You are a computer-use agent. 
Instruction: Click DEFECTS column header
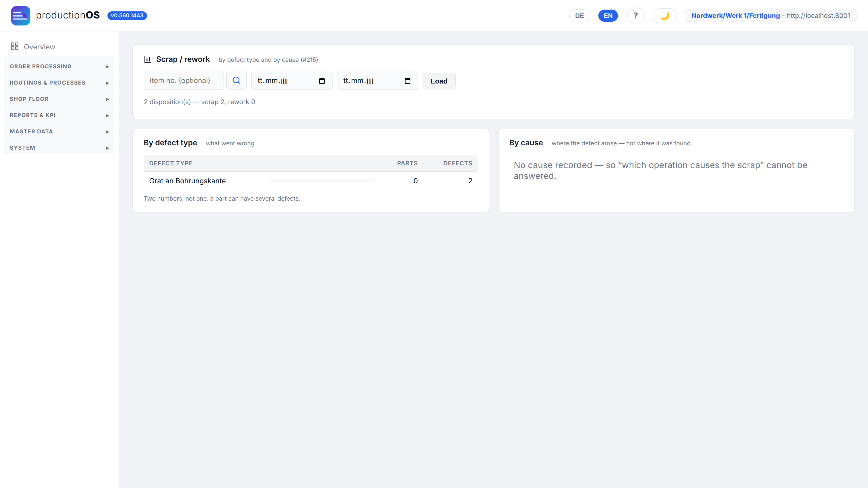click(x=458, y=163)
